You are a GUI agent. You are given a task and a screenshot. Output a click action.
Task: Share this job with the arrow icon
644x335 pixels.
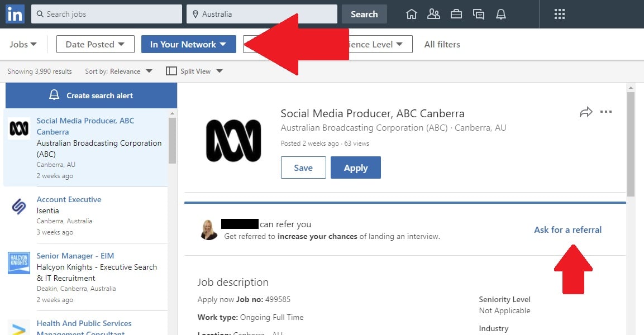586,112
